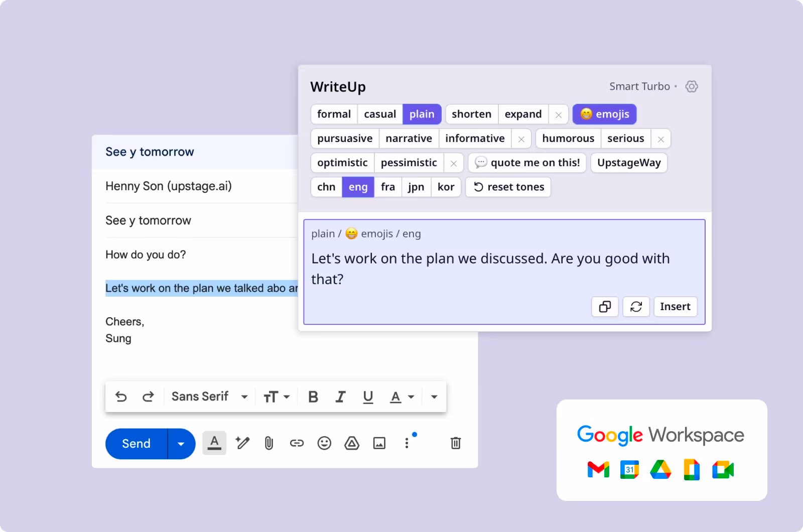
Task: Attach a file with the paperclip icon
Action: click(x=269, y=443)
